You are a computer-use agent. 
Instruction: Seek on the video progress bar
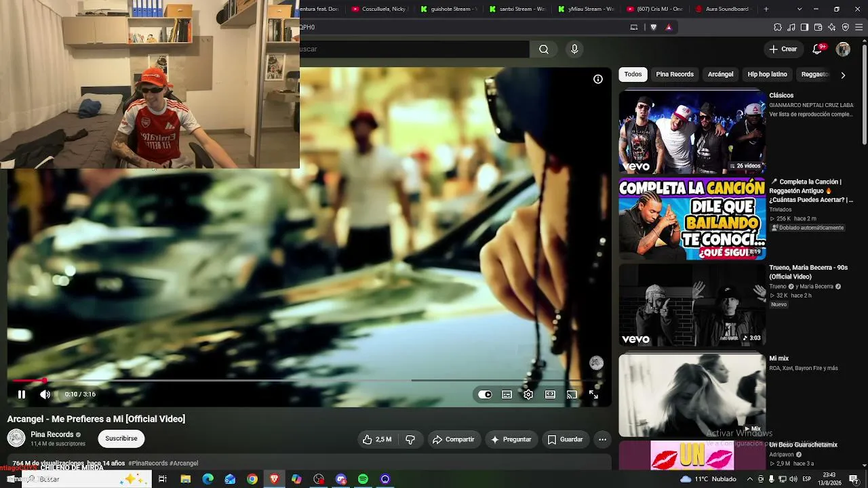point(309,380)
